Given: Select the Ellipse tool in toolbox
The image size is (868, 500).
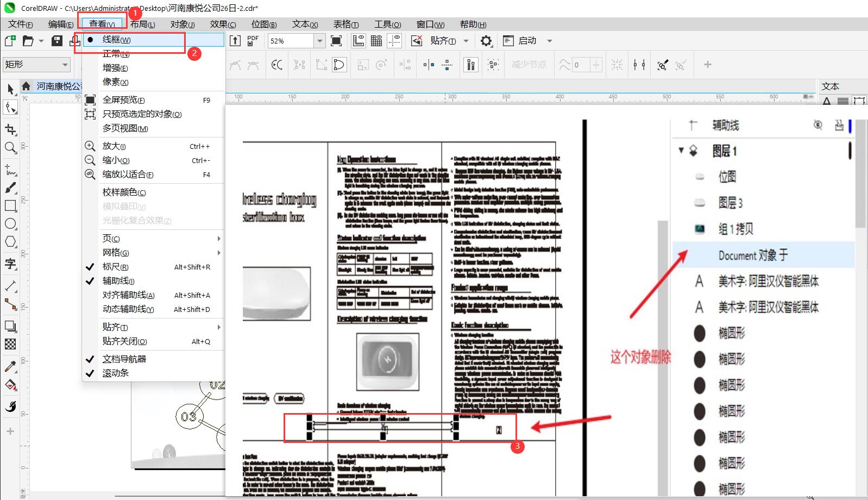Looking at the screenshot, I should [10, 224].
